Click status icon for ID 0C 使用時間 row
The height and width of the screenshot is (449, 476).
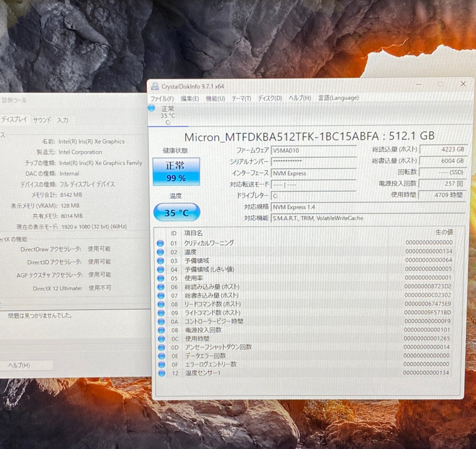161,338
